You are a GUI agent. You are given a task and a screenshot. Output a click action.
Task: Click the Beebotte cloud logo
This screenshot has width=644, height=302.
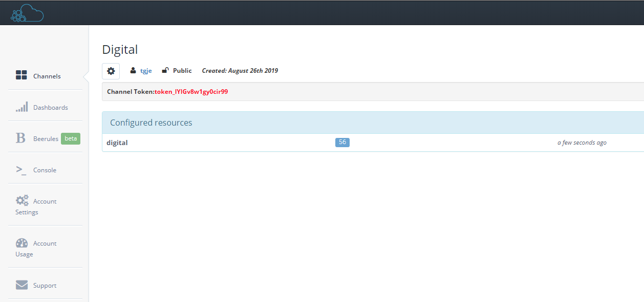click(x=27, y=13)
